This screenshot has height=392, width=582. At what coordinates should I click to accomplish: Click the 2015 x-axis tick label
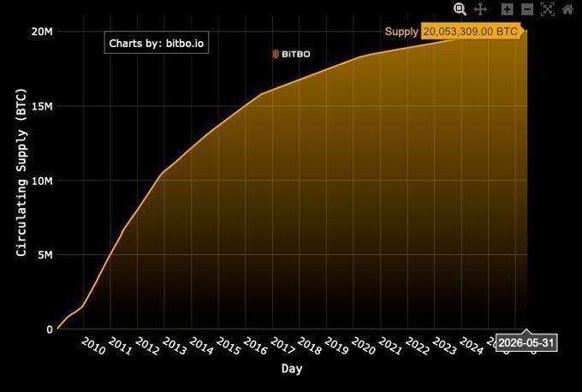(x=229, y=346)
